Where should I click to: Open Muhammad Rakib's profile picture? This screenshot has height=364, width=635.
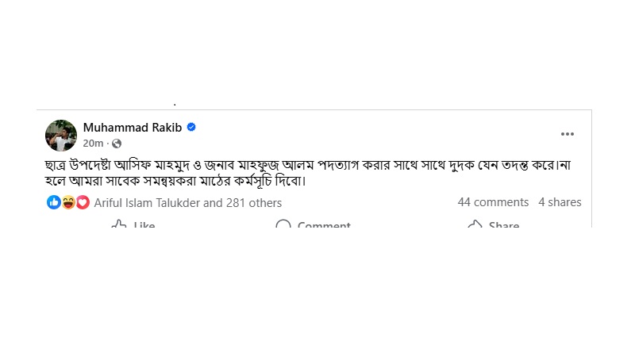(x=61, y=135)
